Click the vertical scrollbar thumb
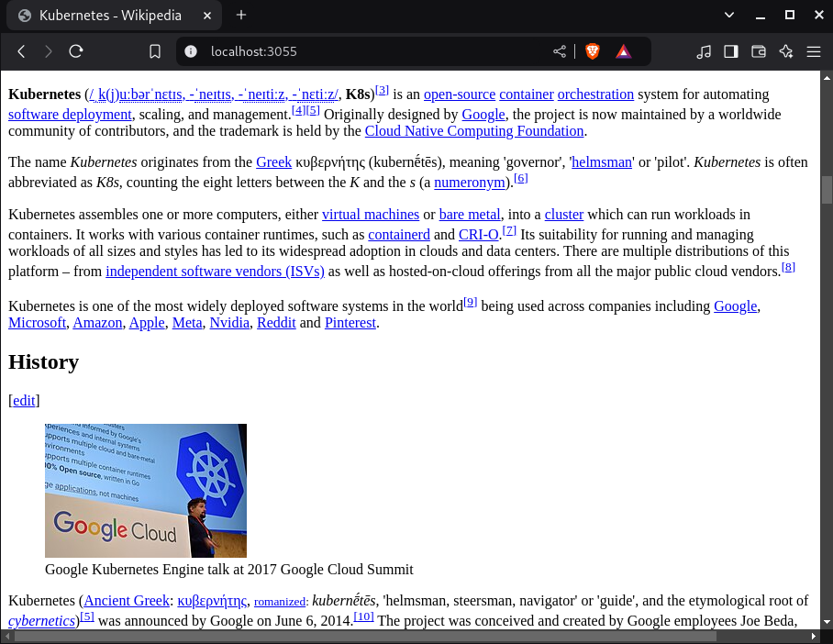This screenshot has height=644, width=833. point(827,190)
